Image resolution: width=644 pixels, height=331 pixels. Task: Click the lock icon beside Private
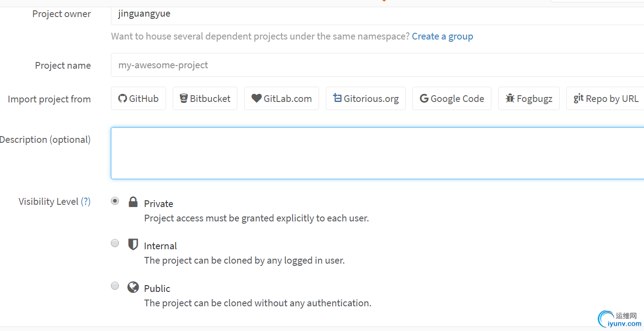(x=133, y=202)
